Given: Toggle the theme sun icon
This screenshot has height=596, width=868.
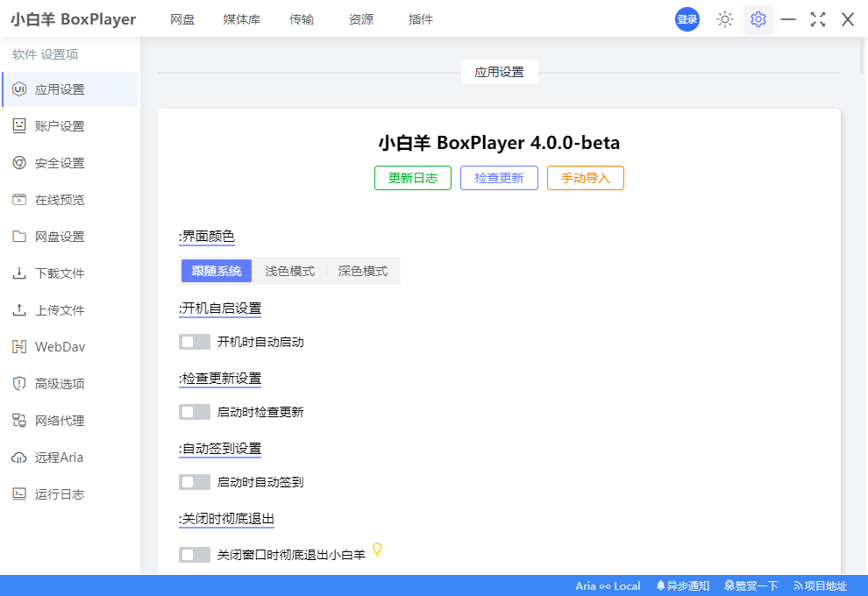Looking at the screenshot, I should [724, 18].
